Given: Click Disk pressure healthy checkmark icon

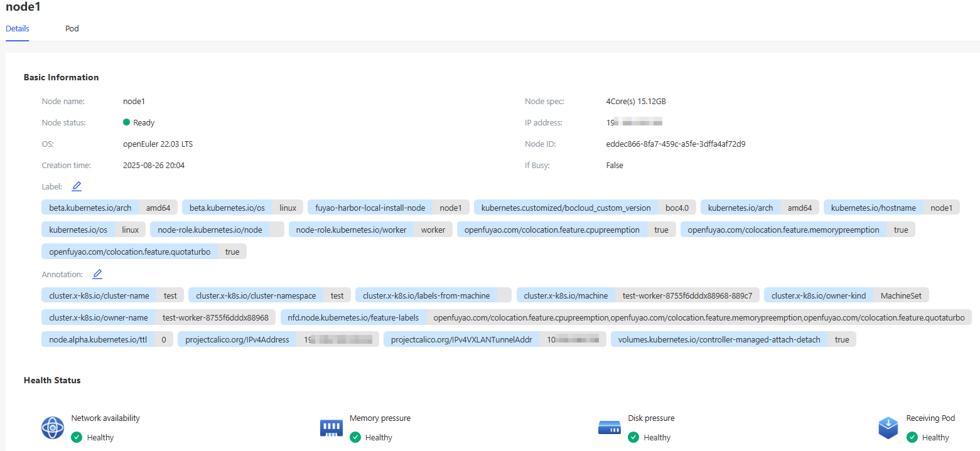Looking at the screenshot, I should [x=633, y=437].
